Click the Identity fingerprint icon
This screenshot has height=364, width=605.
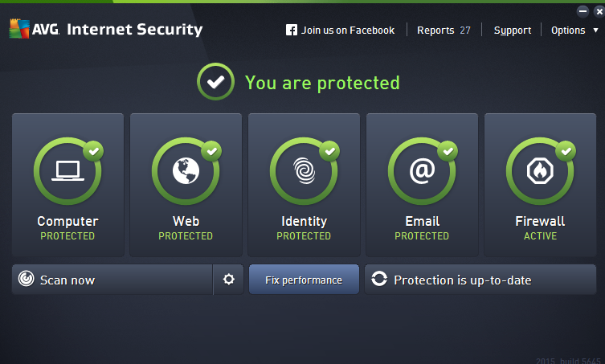(x=304, y=171)
